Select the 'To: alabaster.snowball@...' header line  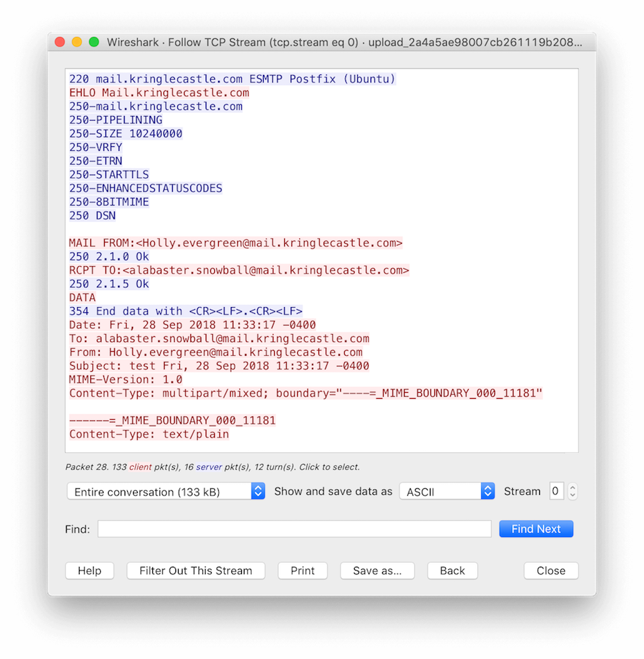pos(219,338)
